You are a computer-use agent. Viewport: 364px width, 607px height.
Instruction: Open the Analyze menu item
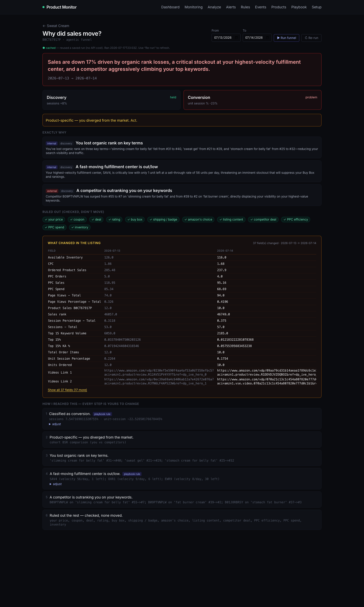point(214,7)
